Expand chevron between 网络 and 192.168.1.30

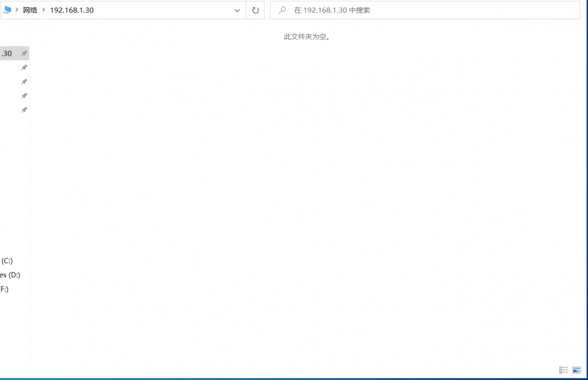(44, 10)
